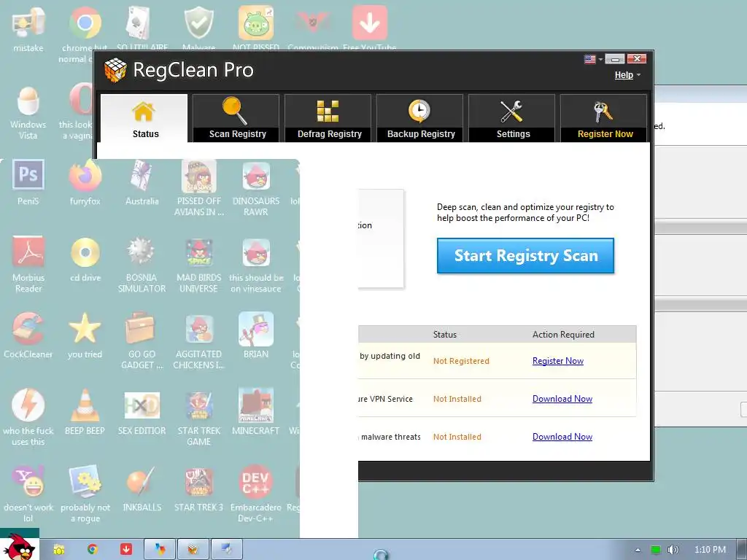
Task: Open the 'AGGITATED CHICKENS' desktop icon
Action: [198, 341]
